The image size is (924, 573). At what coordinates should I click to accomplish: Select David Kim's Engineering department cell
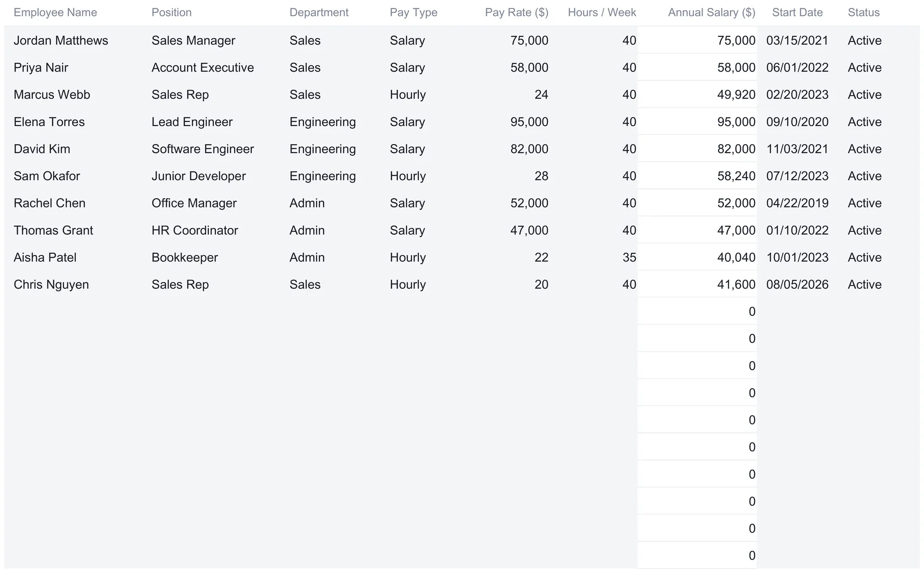click(323, 149)
